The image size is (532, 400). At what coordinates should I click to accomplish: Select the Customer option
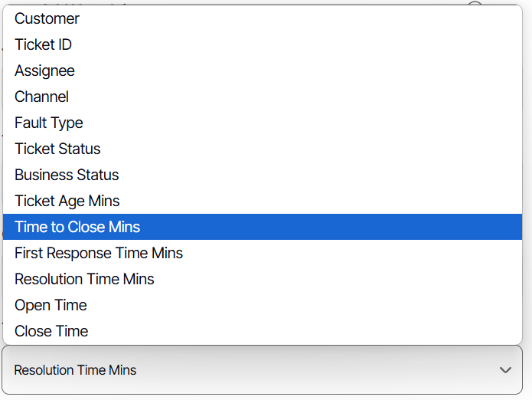pos(47,18)
